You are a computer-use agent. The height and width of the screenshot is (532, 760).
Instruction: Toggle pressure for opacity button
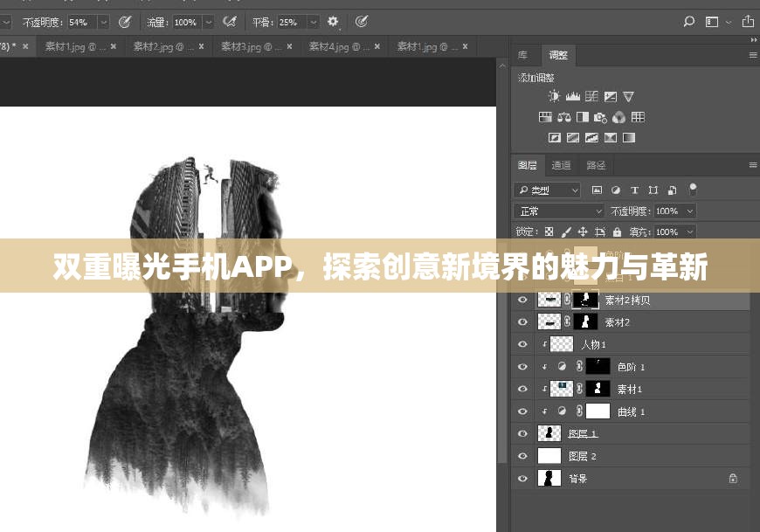click(125, 22)
